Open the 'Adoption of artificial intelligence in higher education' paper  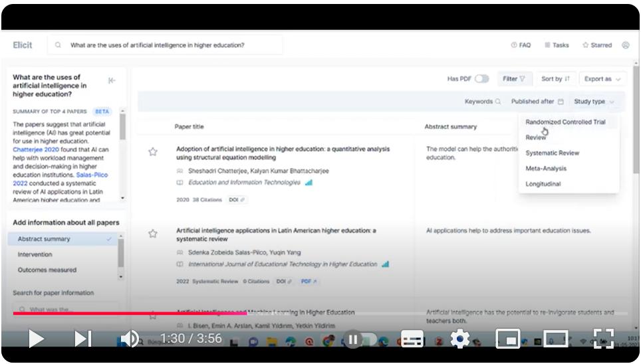click(x=283, y=153)
